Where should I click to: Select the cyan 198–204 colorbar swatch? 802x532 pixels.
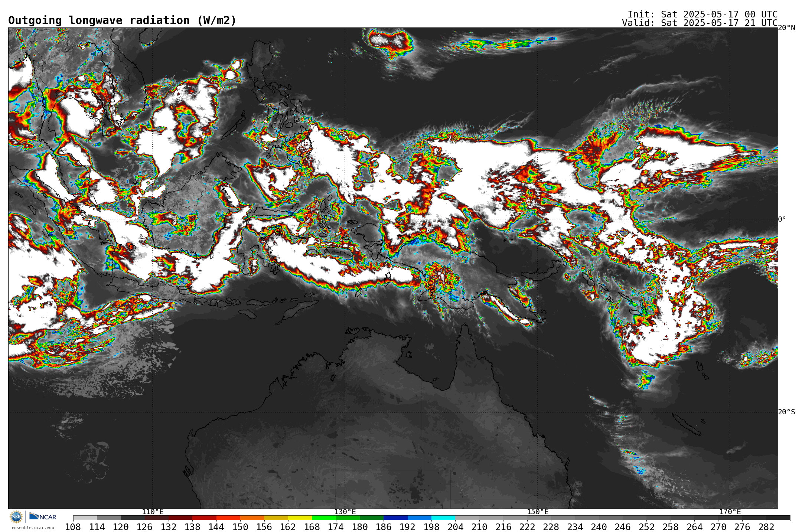(443, 518)
